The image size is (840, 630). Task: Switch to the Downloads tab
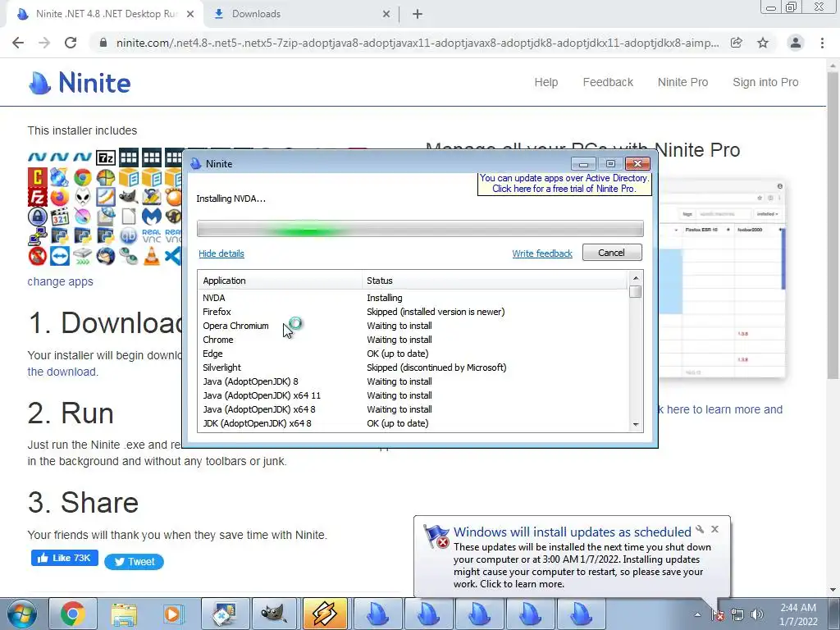(302, 15)
